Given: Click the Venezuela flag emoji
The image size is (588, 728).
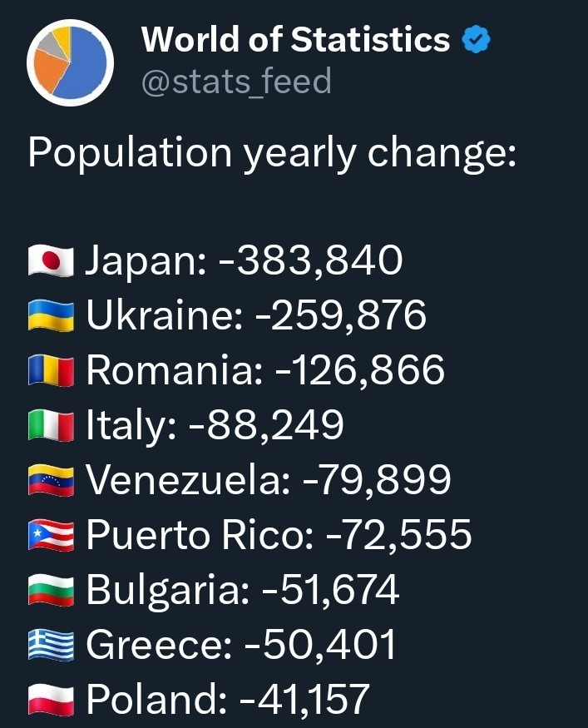Looking at the screenshot, I should pyautogui.click(x=51, y=481).
